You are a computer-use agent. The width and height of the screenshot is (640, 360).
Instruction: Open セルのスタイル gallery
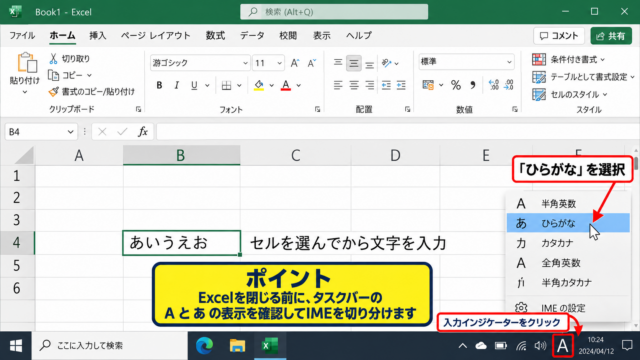(x=569, y=94)
